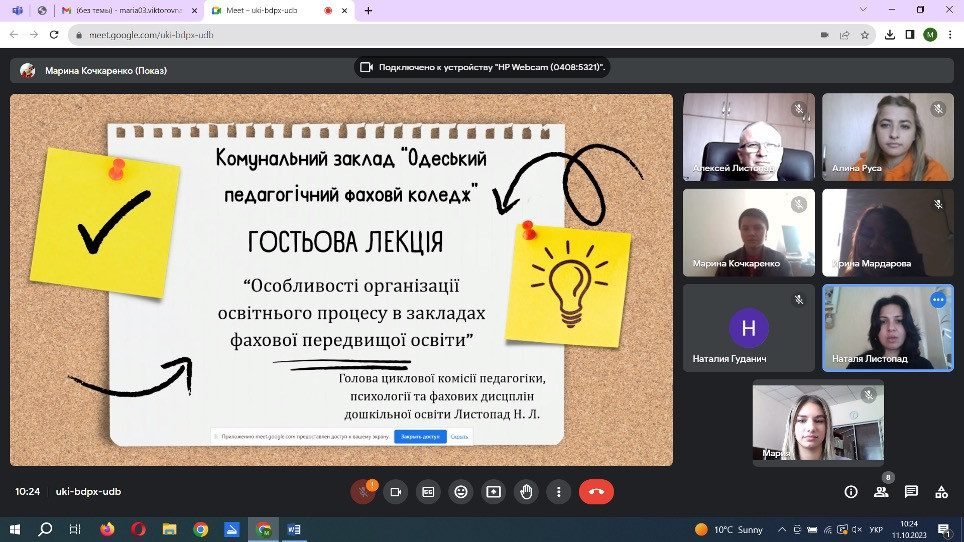The width and height of the screenshot is (964, 542).
Task: Open more options three-dot menu in Meet
Action: pos(558,492)
